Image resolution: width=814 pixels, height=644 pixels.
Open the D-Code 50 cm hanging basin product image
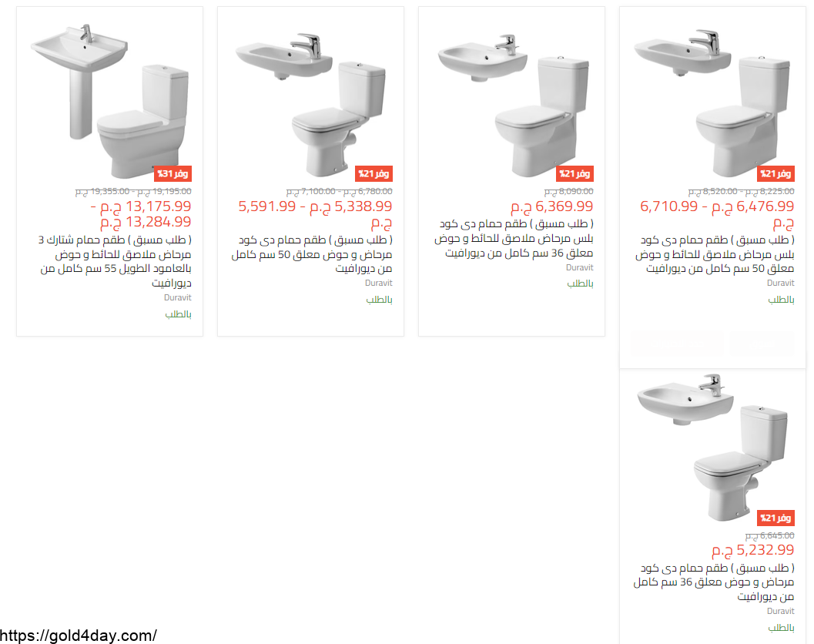click(x=310, y=99)
